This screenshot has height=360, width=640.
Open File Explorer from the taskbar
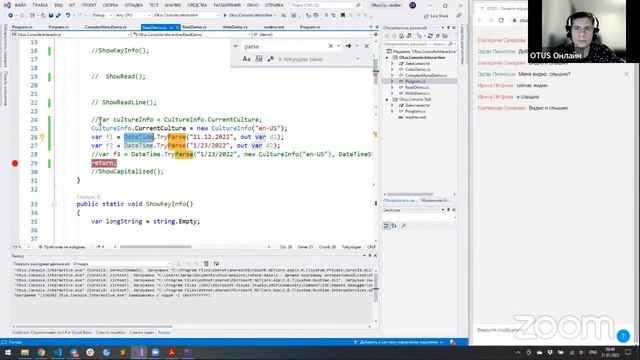pos(25,352)
